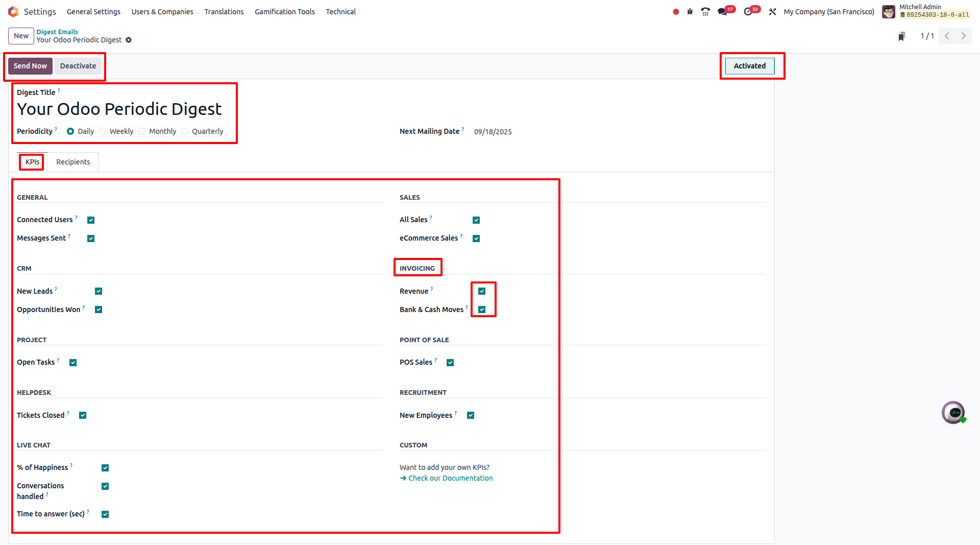Open the debug bug icon menu
This screenshot has width=980, height=545.
690,12
